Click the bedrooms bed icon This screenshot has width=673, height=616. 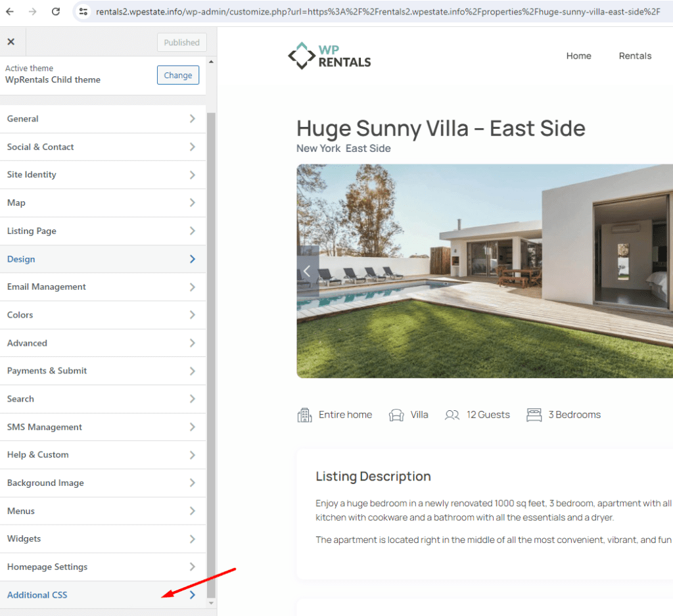point(534,415)
